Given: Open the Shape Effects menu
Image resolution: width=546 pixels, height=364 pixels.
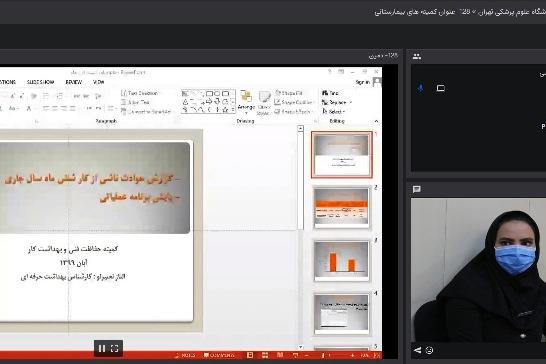Looking at the screenshot, I should 292,112.
